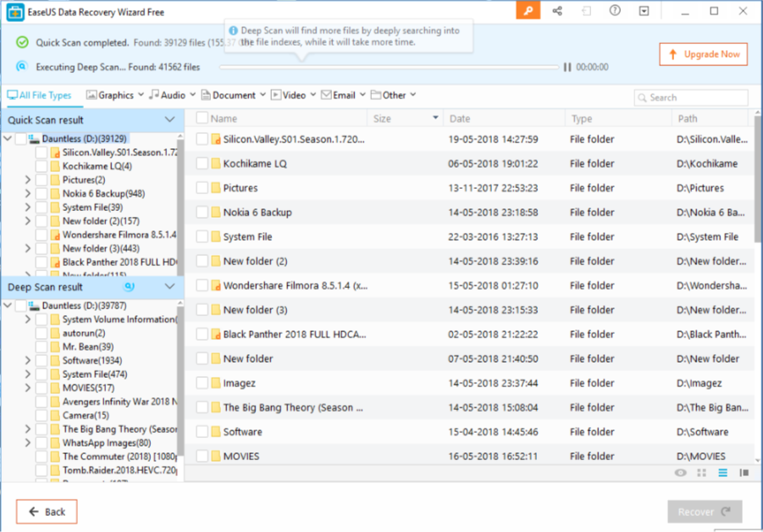Collapse the Deep Scan result panel
Image resolution: width=763 pixels, height=532 pixels.
169,286
